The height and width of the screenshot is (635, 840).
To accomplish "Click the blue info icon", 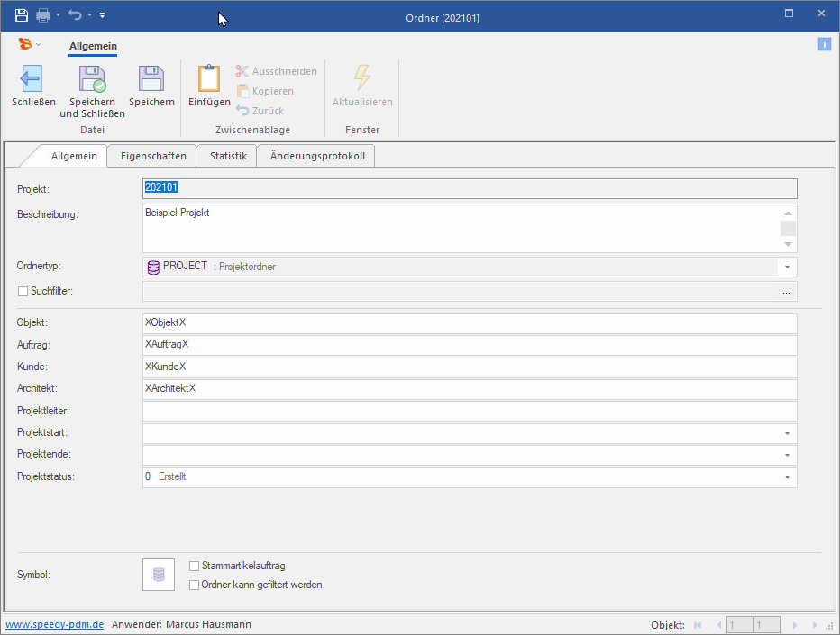I will tap(824, 44).
